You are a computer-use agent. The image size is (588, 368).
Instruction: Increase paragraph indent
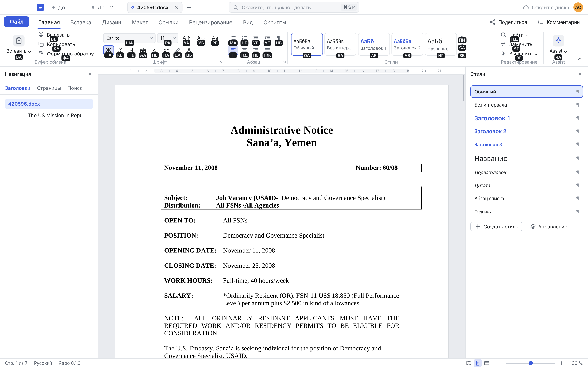[267, 38]
